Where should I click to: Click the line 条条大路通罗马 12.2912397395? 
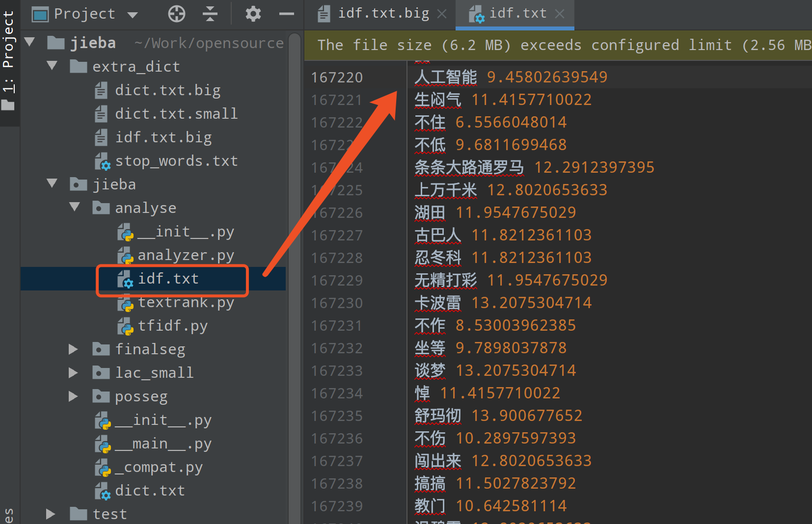click(x=534, y=167)
